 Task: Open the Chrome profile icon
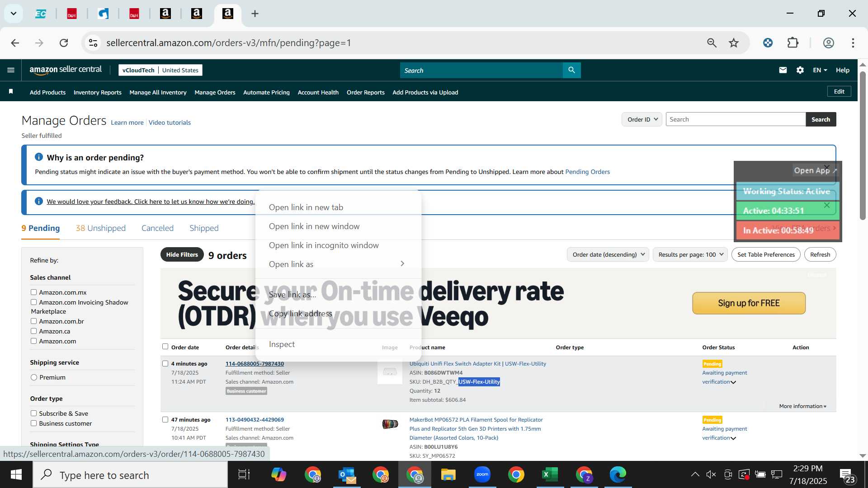[x=828, y=43]
